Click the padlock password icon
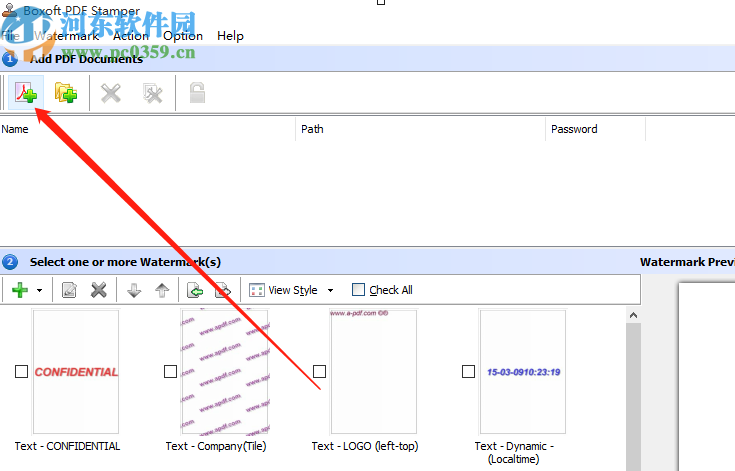This screenshot has width=735, height=471. [x=197, y=92]
